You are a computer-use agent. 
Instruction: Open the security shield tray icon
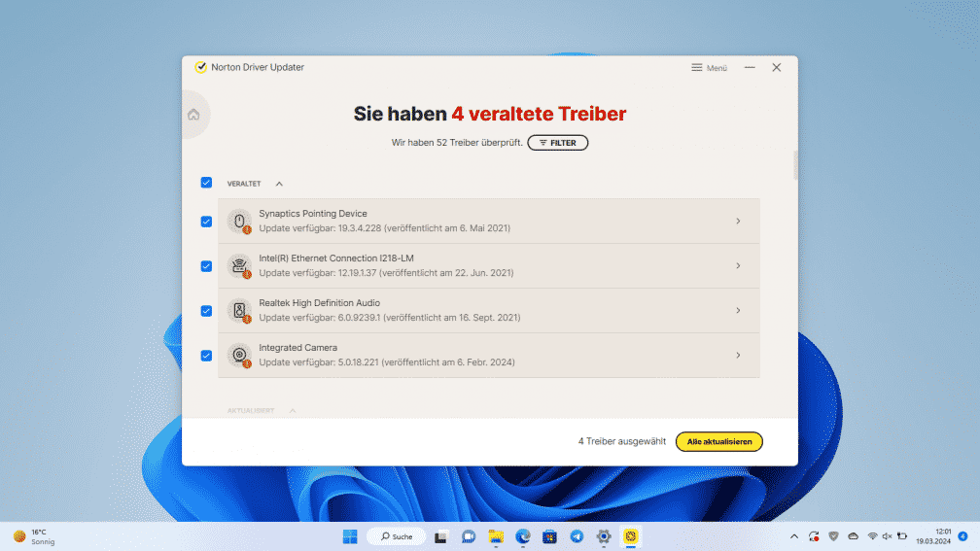coord(833,536)
